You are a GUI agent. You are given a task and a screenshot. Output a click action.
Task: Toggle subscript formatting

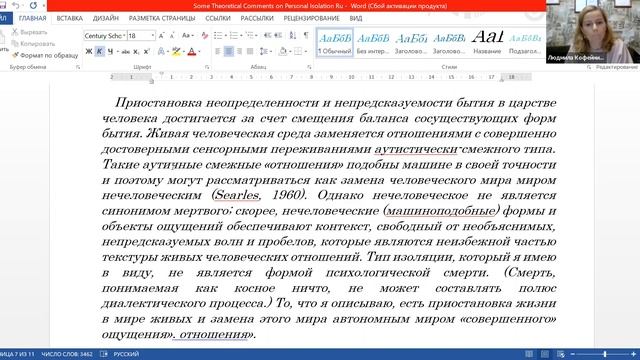coord(136,52)
